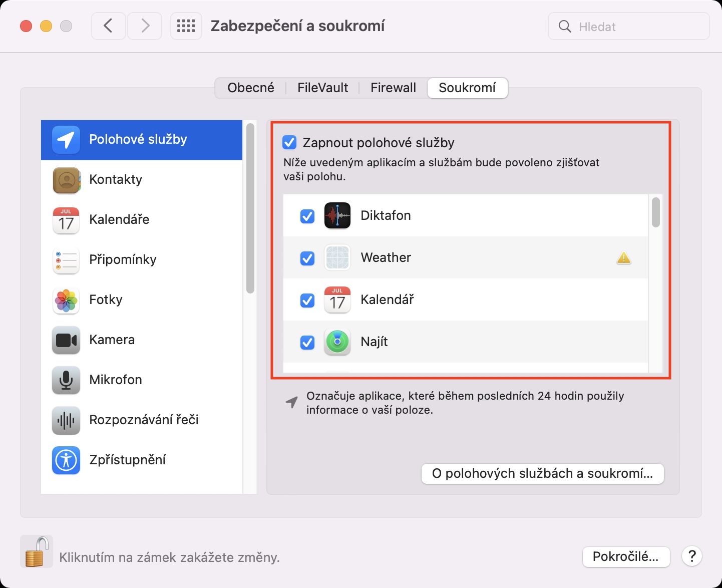Click the Fotky flower icon
This screenshot has width=722, height=588.
[66, 301]
